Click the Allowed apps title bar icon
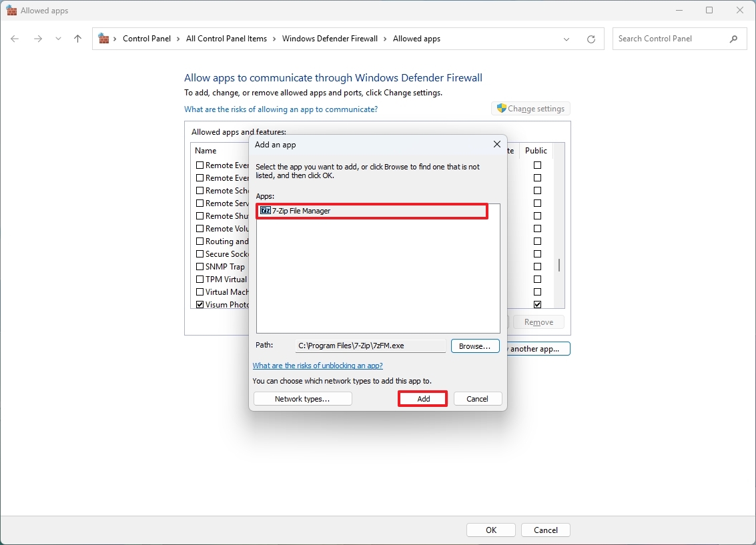This screenshot has width=756, height=545. 11,11
